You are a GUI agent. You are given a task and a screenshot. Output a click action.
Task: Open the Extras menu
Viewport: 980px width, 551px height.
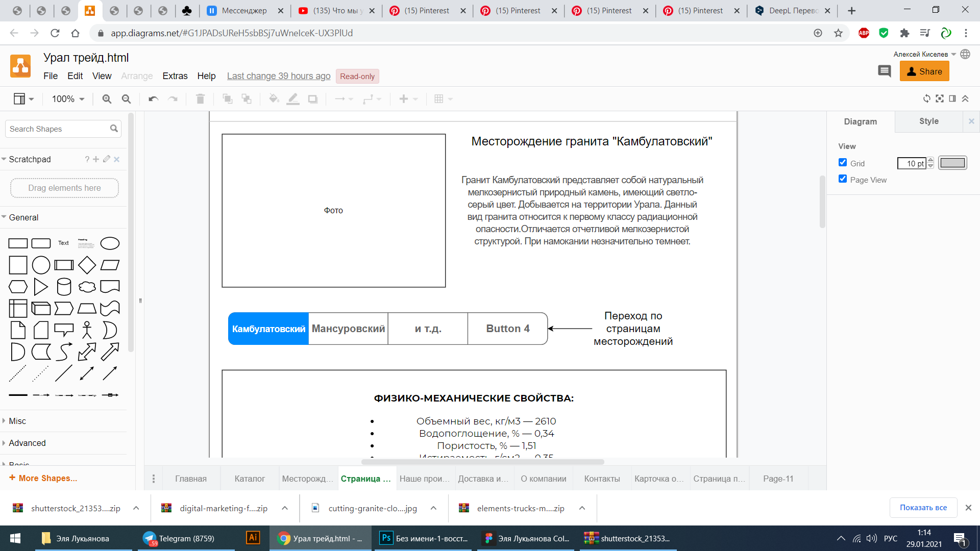(175, 76)
